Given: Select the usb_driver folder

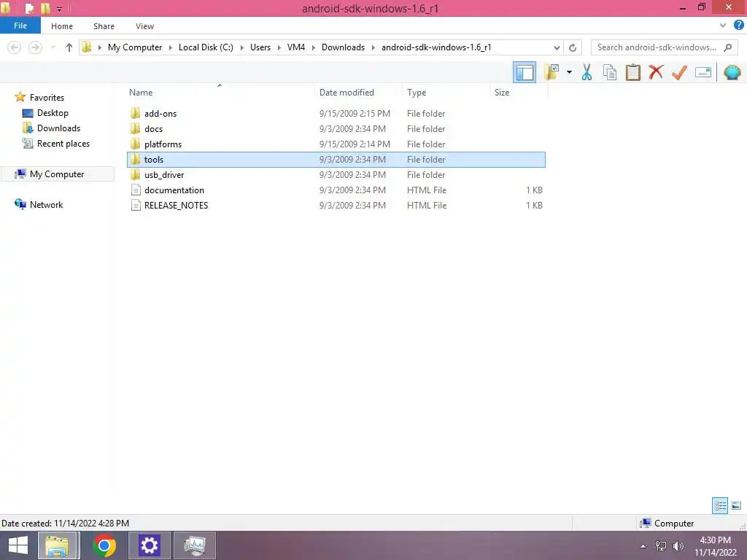Looking at the screenshot, I should click(336, 175).
